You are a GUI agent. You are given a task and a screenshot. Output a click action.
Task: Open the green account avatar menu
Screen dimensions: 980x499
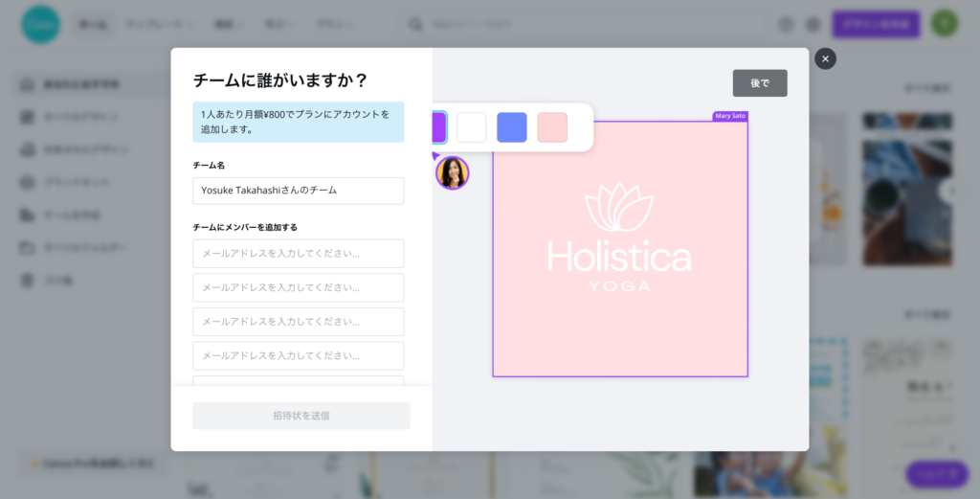[x=945, y=24]
